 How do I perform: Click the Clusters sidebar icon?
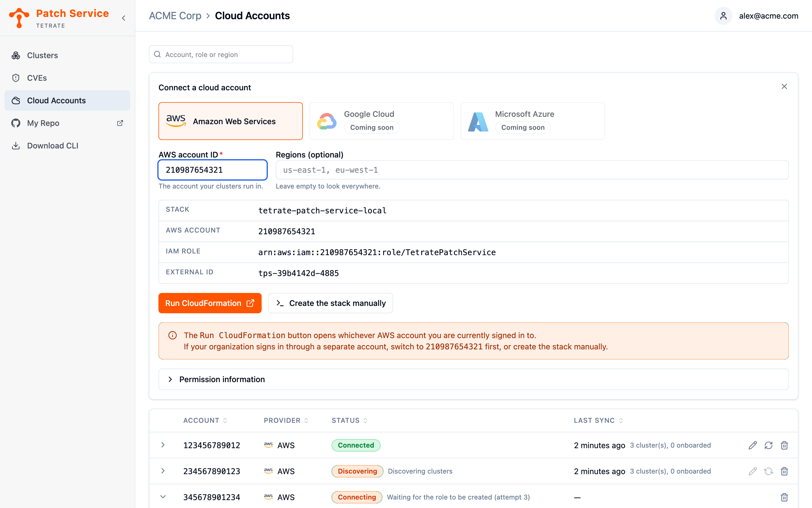coord(16,55)
